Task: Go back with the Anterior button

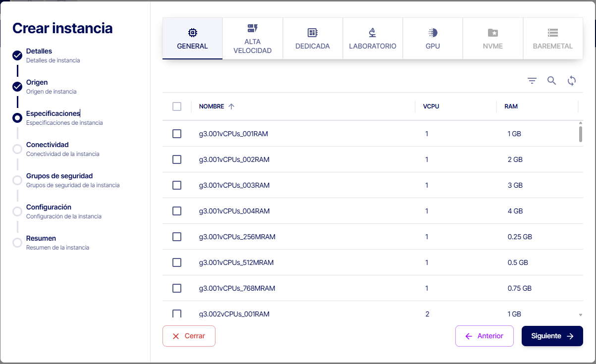Action: (484, 336)
